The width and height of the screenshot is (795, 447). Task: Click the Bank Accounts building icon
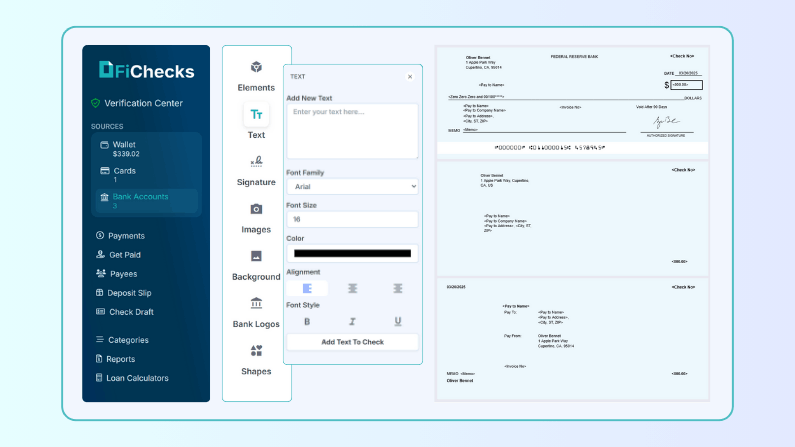click(104, 197)
